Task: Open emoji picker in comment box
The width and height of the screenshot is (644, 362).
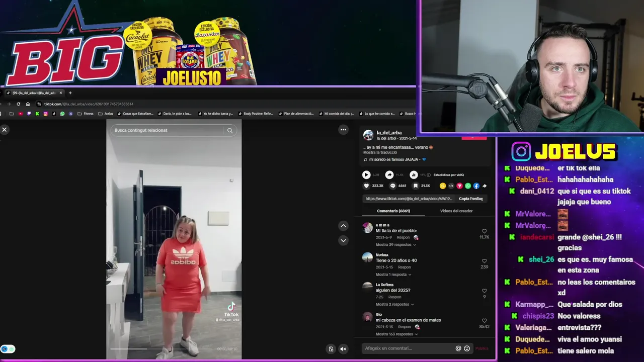Action: [467, 348]
